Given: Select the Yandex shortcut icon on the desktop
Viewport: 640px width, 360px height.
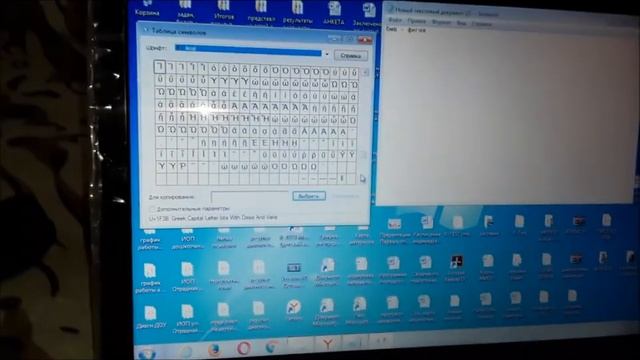Looking at the screenshot, I should [293, 310].
